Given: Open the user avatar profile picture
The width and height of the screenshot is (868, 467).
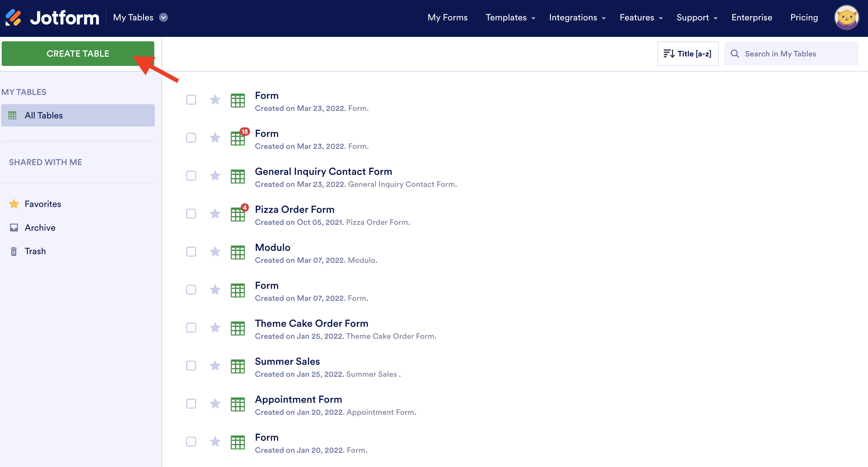Looking at the screenshot, I should click(x=846, y=18).
